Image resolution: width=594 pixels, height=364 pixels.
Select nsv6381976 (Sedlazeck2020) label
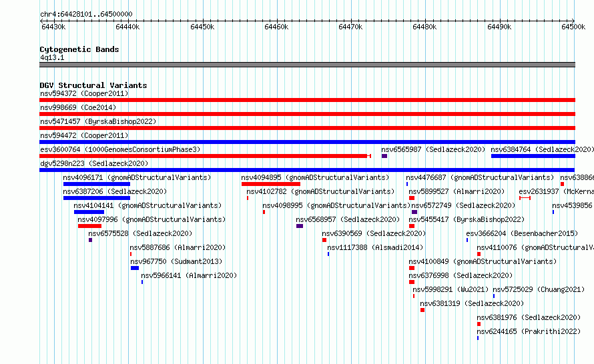[529, 317]
